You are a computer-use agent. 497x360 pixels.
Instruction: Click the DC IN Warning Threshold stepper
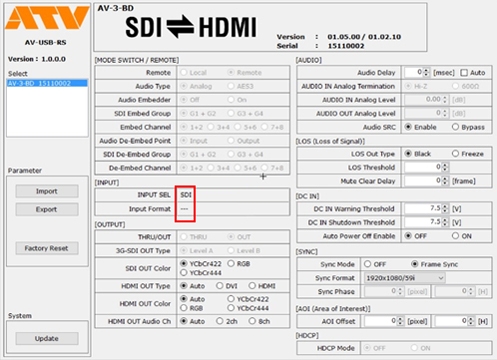(x=445, y=209)
